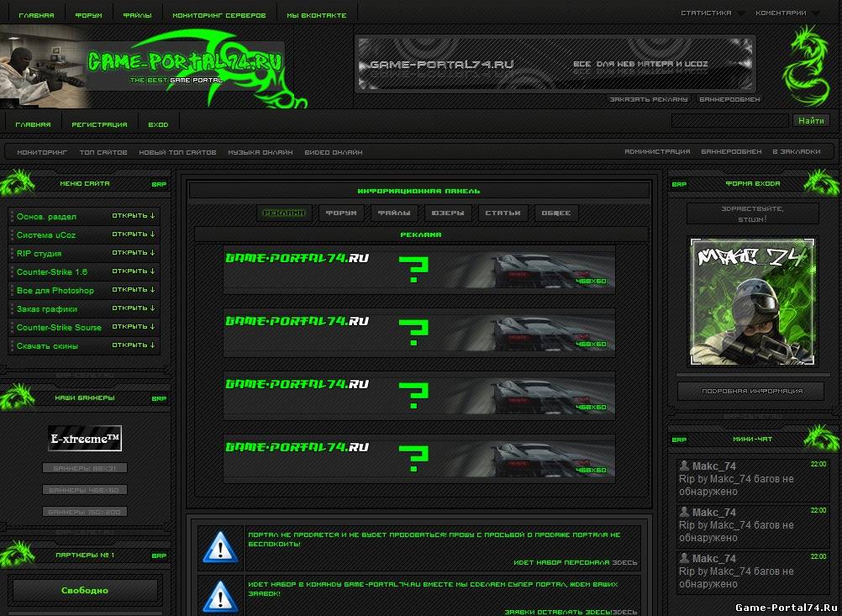The height and width of the screenshot is (616, 842).
Task: Open Форум in the top navigation bar
Action: tap(88, 16)
